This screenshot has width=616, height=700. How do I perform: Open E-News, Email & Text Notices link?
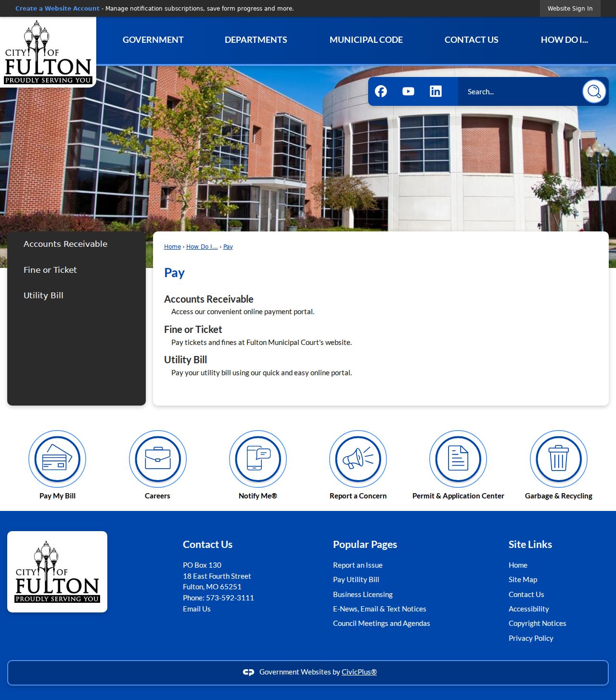coord(380,609)
